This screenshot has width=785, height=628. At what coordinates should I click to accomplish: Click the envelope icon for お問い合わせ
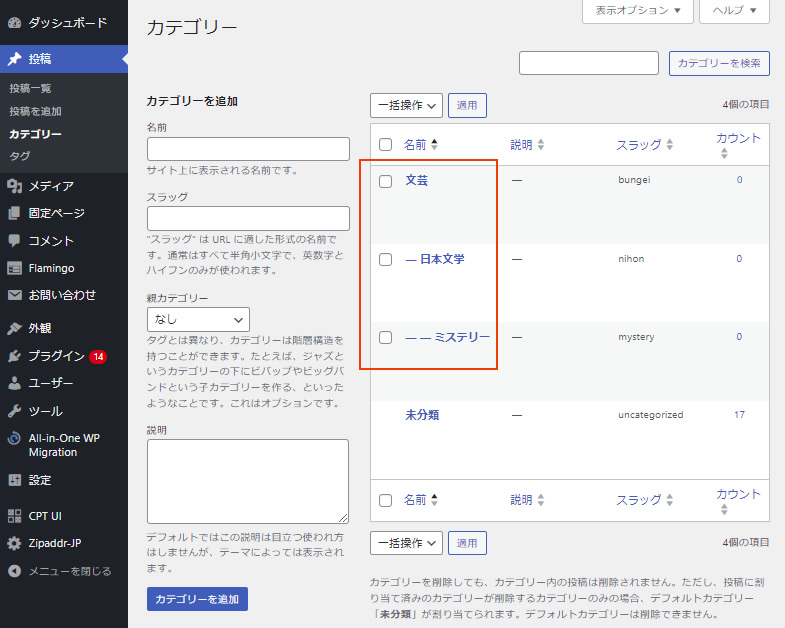(x=14, y=295)
